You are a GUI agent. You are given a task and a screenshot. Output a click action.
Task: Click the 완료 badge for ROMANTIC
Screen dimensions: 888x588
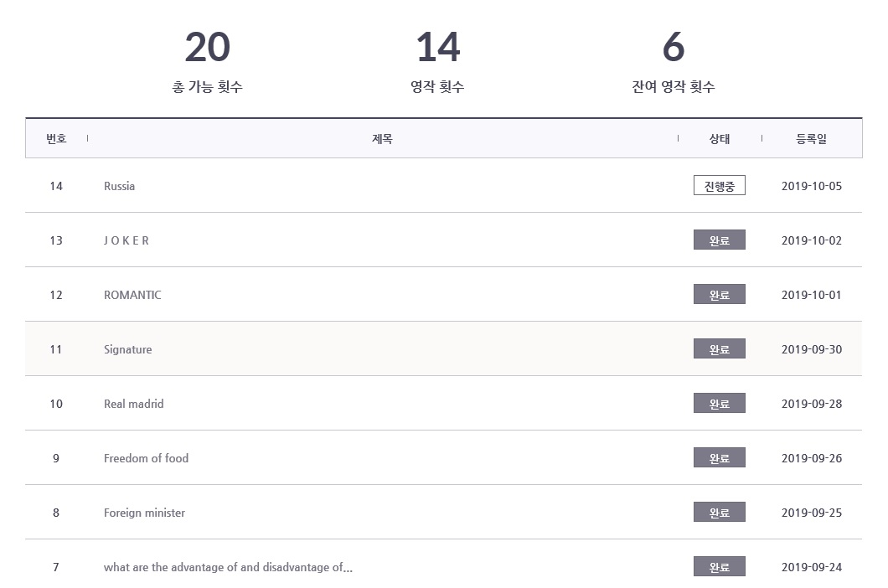coord(719,295)
